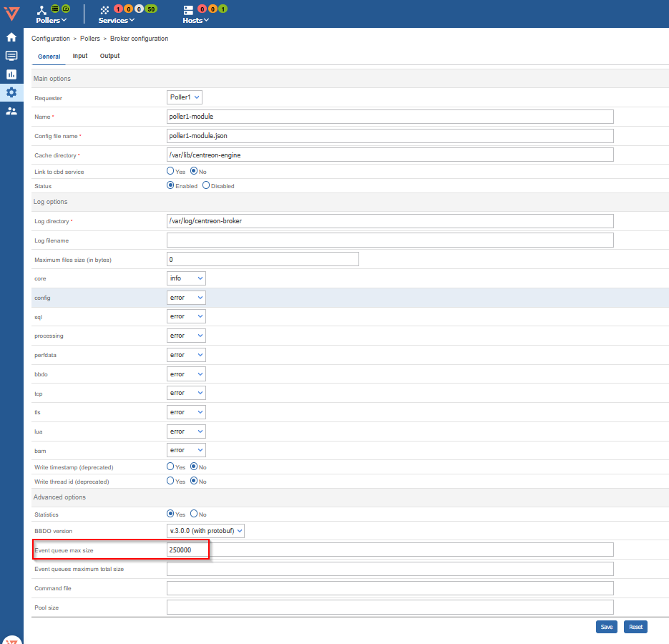
Task: Click the poller latency status icon
Action: click(66, 9)
